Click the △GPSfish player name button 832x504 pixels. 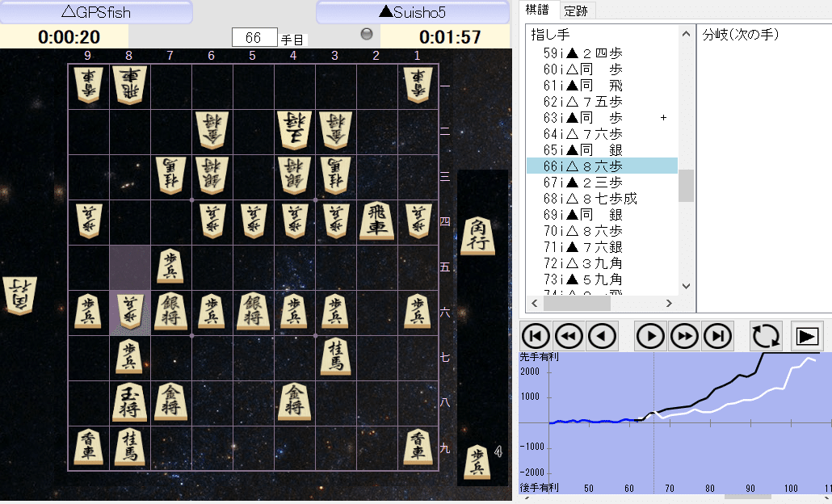pyautogui.click(x=97, y=12)
